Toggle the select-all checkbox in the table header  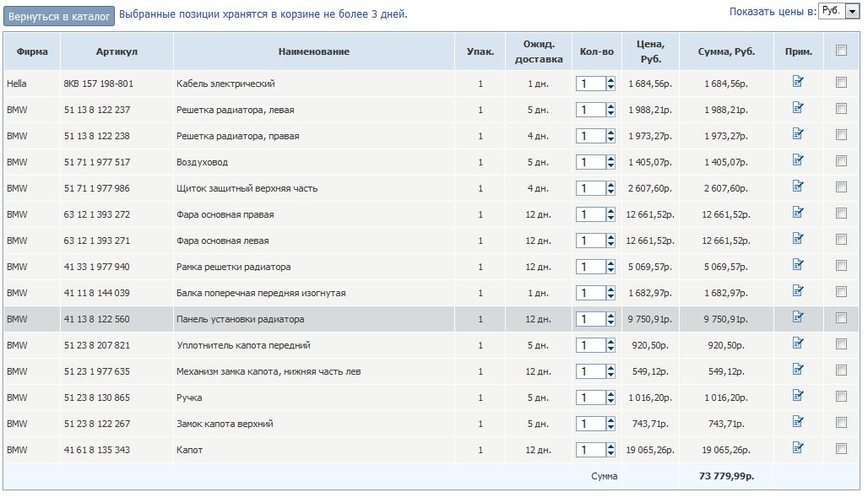click(841, 51)
